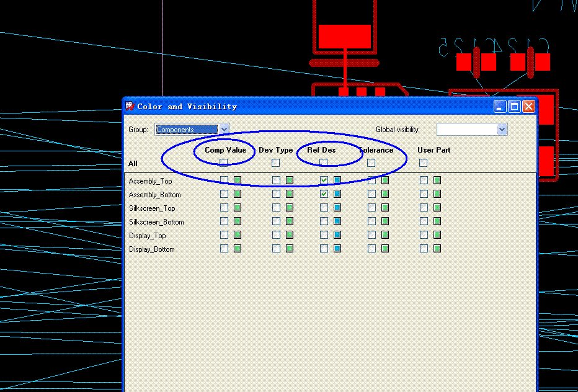578x392 pixels.
Task: Expand the Global visibility dropdown
Action: coord(502,130)
